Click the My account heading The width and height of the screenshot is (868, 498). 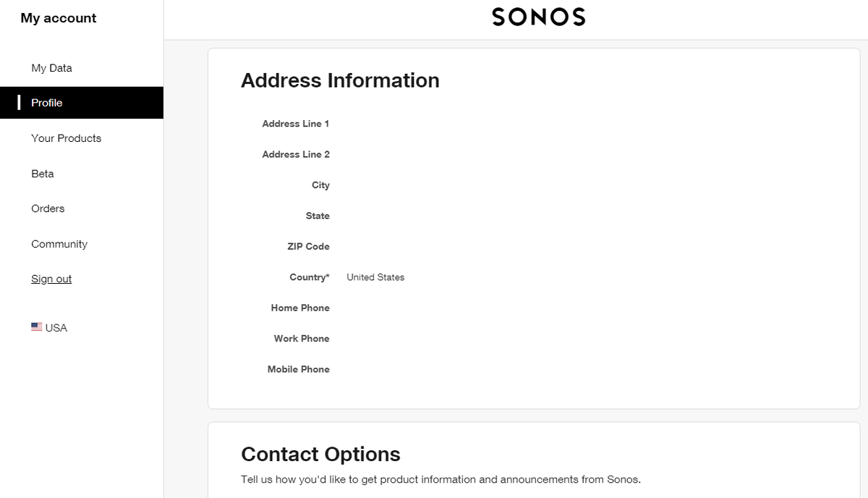59,18
